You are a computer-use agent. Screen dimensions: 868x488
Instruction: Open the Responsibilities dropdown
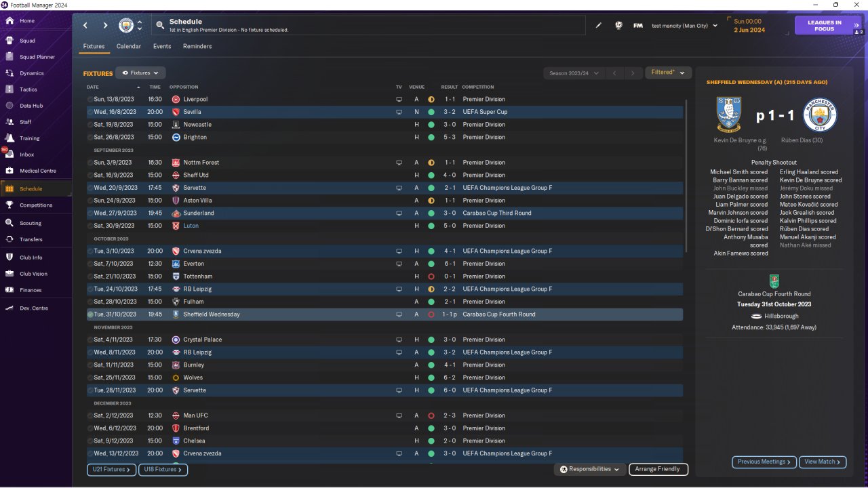tap(589, 469)
